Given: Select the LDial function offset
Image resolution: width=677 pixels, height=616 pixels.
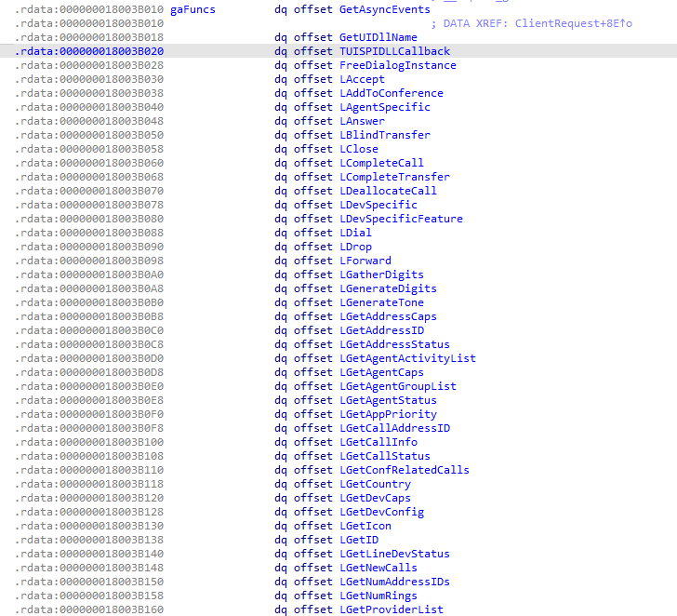Looking at the screenshot, I should point(355,233).
